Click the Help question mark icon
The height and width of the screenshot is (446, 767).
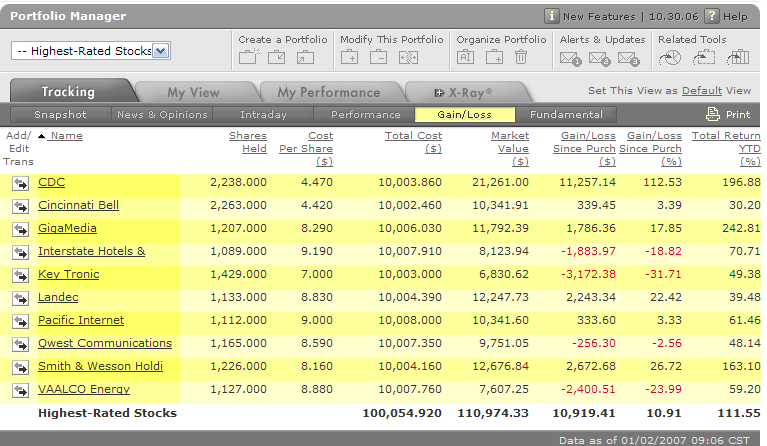(x=711, y=17)
